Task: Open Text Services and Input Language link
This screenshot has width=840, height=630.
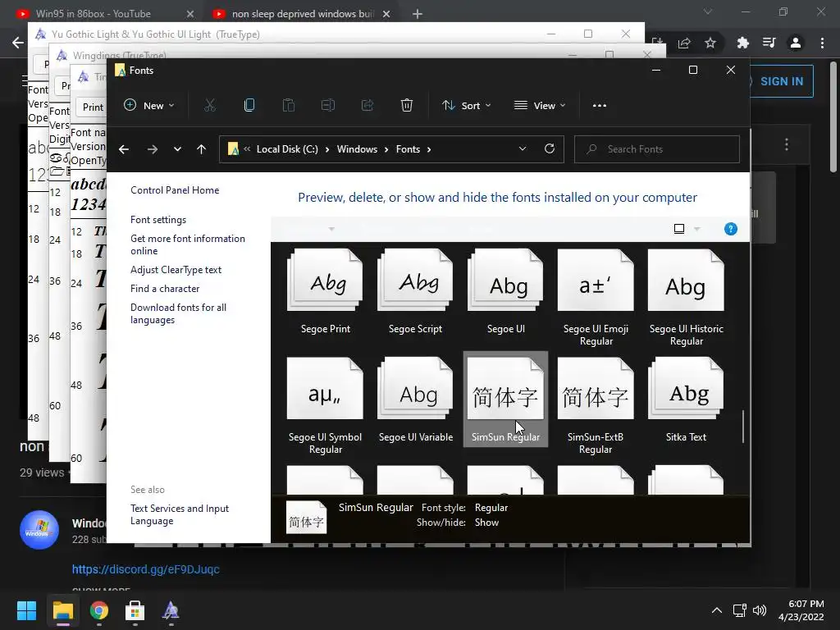Action: (x=180, y=514)
